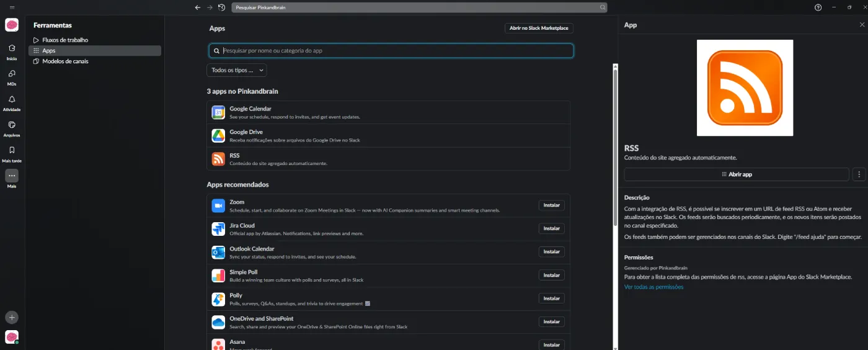The height and width of the screenshot is (350, 868).
Task: Click the plus create button in sidebar
Action: 12,317
